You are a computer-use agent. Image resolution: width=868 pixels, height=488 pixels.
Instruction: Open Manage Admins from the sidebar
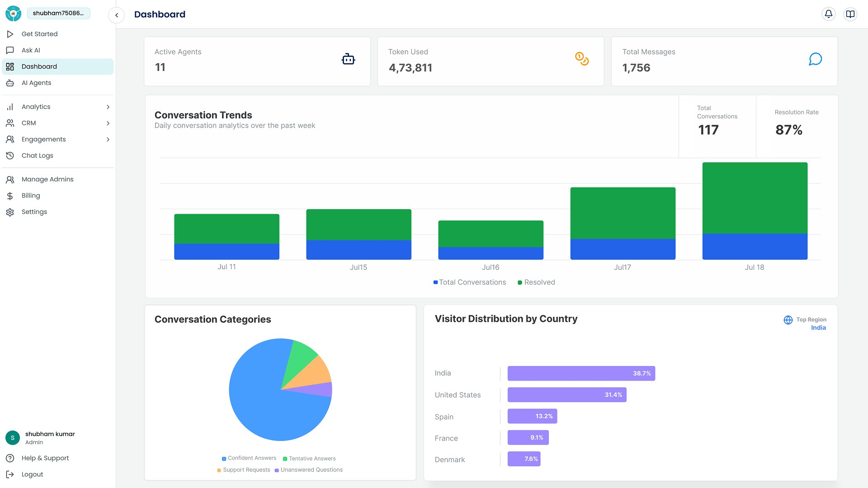coord(47,179)
